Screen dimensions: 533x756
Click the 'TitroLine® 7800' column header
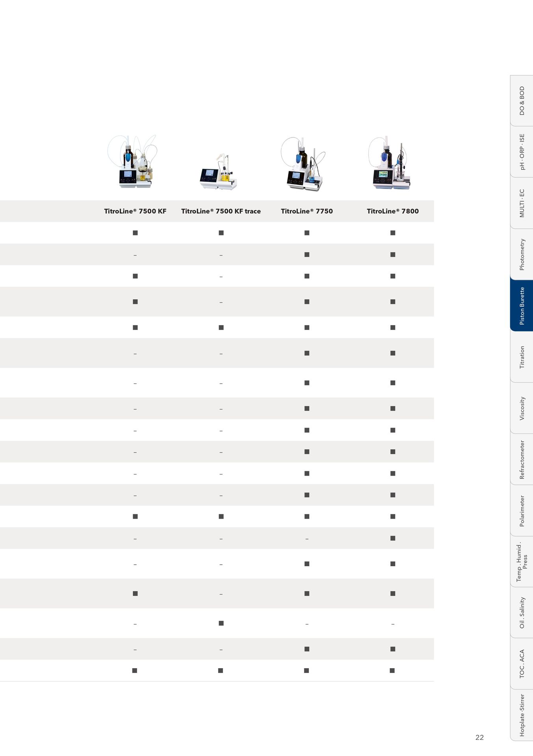click(393, 211)
